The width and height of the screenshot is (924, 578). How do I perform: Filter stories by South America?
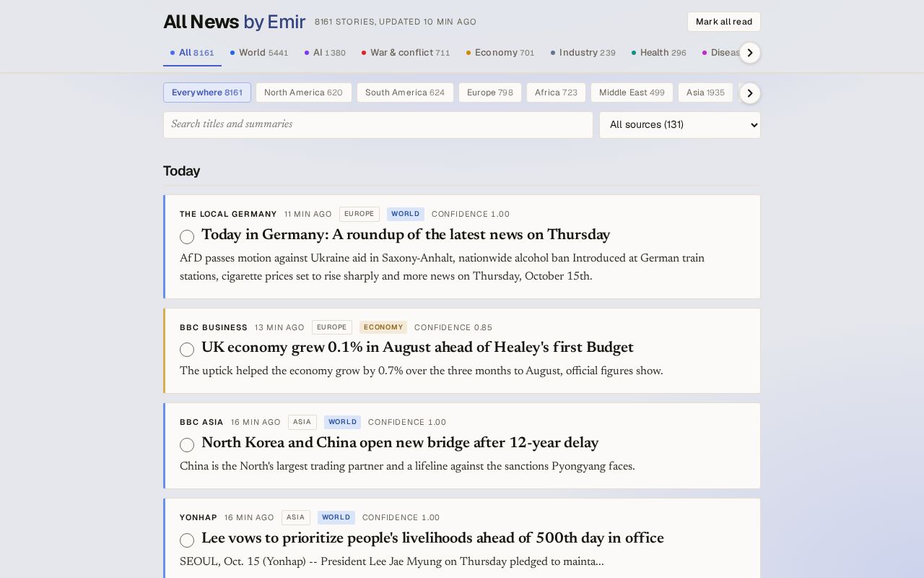(x=405, y=92)
